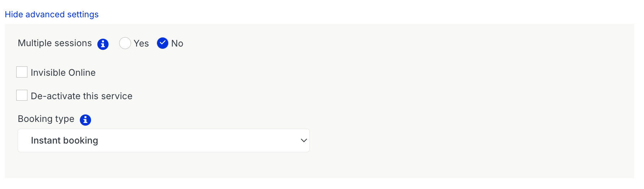Select Yes for Multiple sessions
The height and width of the screenshot is (189, 644).
tap(125, 43)
